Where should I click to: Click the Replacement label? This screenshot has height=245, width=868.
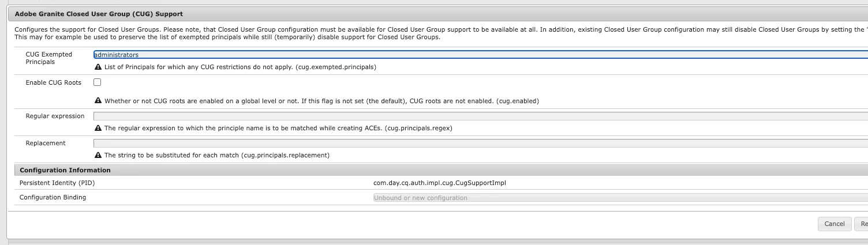(x=46, y=143)
